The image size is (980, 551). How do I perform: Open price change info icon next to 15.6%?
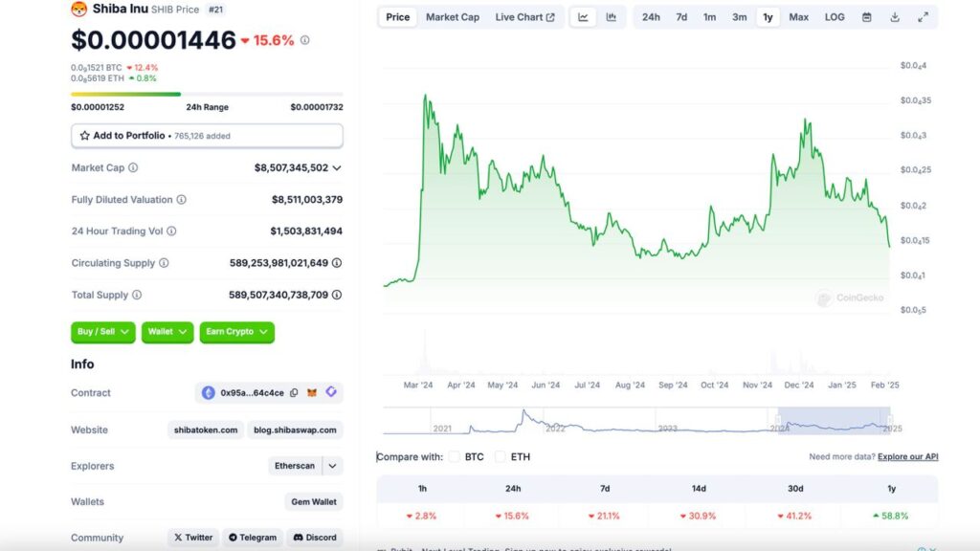[305, 40]
